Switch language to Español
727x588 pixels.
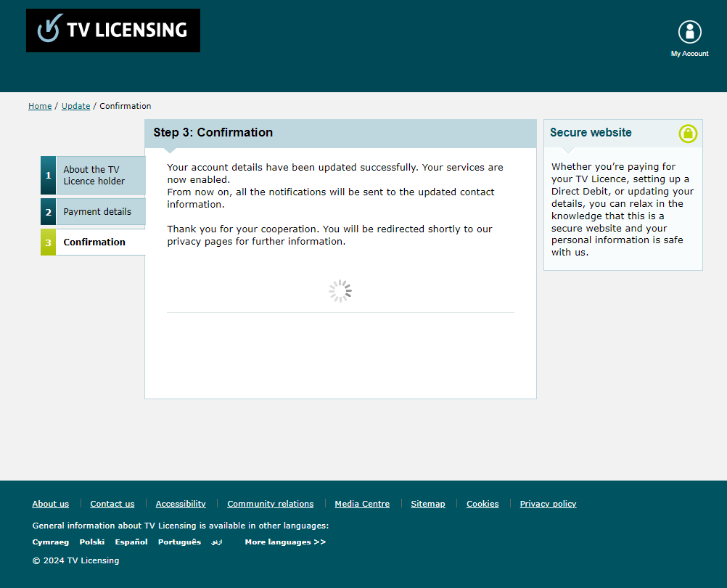131,542
